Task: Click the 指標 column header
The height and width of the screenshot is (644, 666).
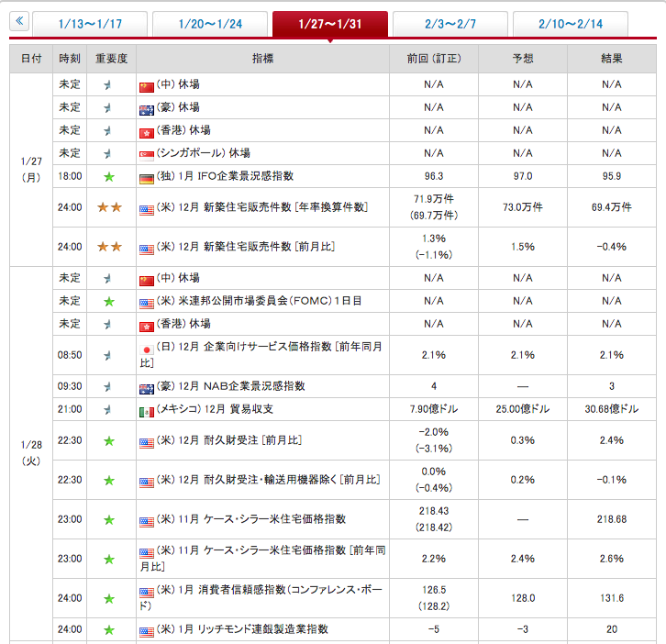Action: [262, 59]
